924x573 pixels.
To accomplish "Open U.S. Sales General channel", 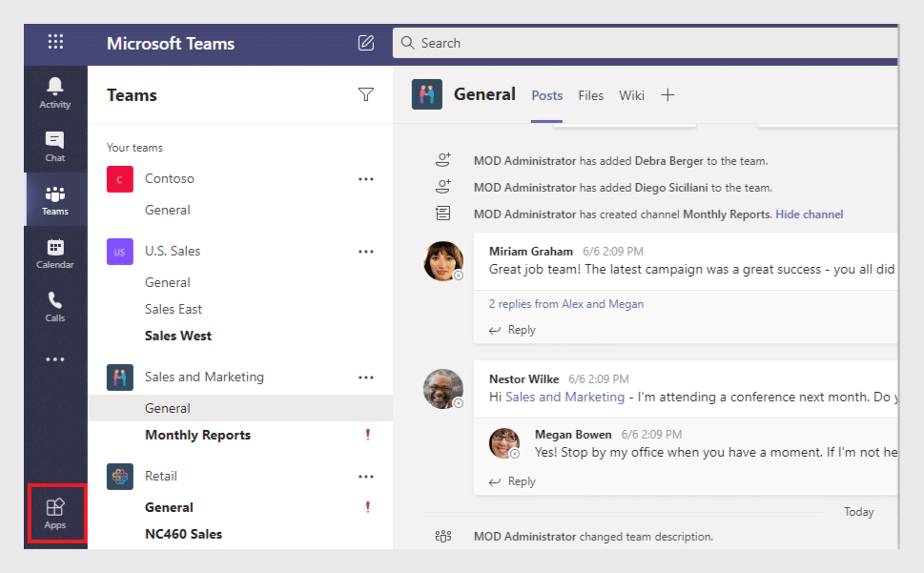I will (168, 282).
